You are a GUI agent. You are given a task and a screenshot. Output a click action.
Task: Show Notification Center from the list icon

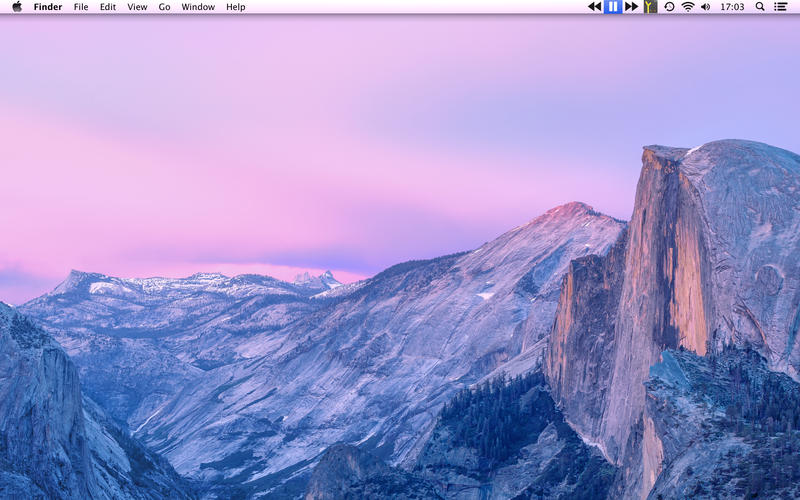(780, 7)
